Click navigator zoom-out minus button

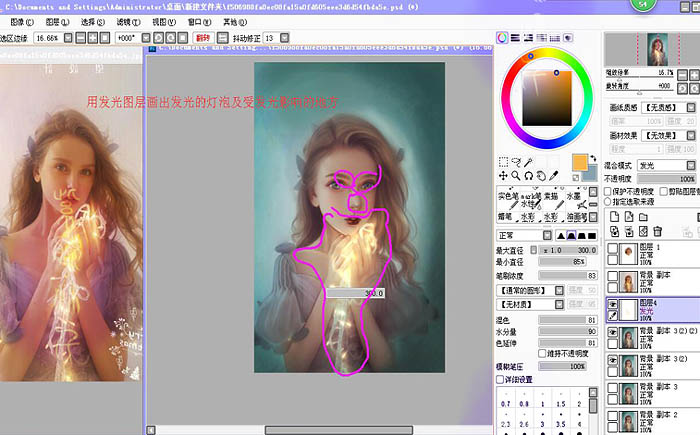[x=683, y=75]
